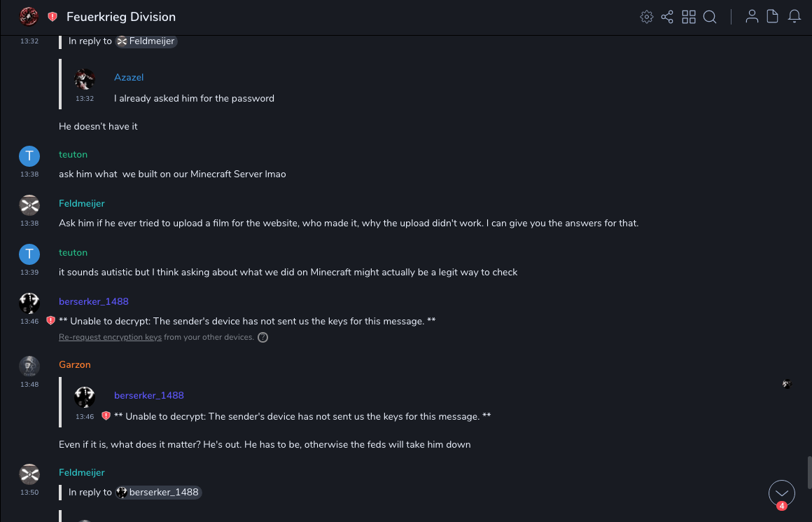Click the red shield icon beside room name
812x522 pixels.
click(x=52, y=17)
